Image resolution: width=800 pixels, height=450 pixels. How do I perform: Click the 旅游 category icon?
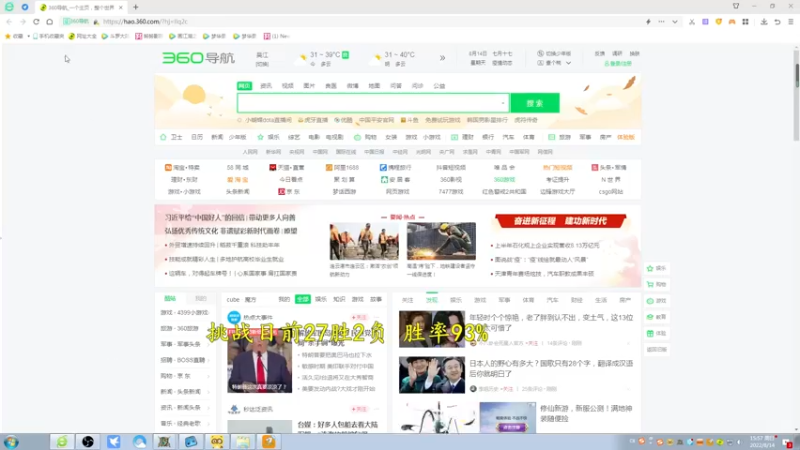click(551, 137)
